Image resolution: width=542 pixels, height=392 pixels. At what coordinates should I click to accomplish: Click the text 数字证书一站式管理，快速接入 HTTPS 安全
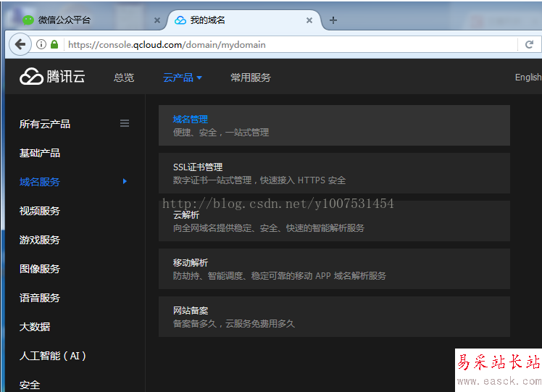tap(259, 180)
